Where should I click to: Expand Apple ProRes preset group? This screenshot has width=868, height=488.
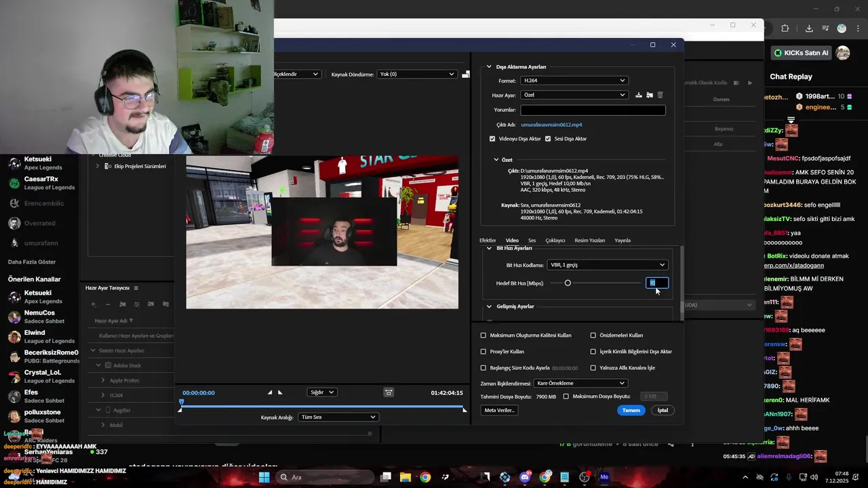tap(103, 381)
